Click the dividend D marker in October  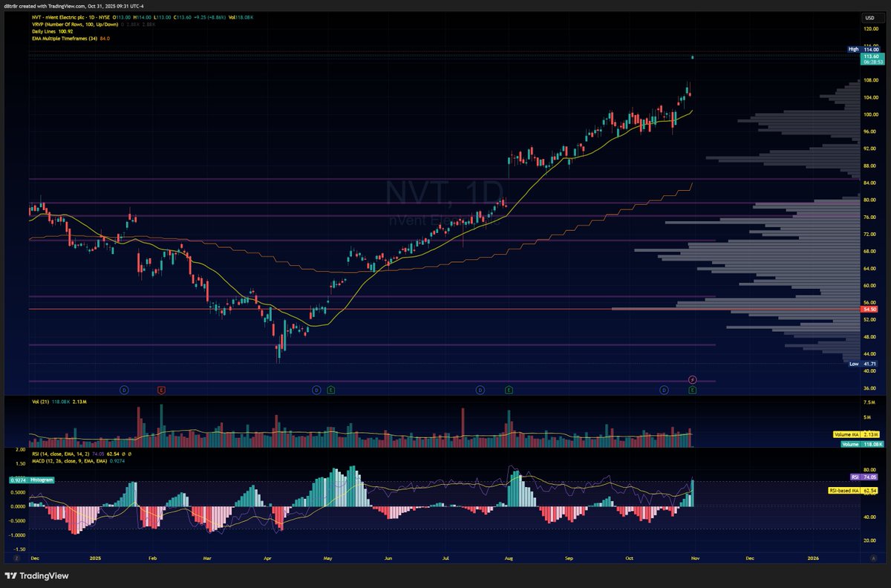664,389
